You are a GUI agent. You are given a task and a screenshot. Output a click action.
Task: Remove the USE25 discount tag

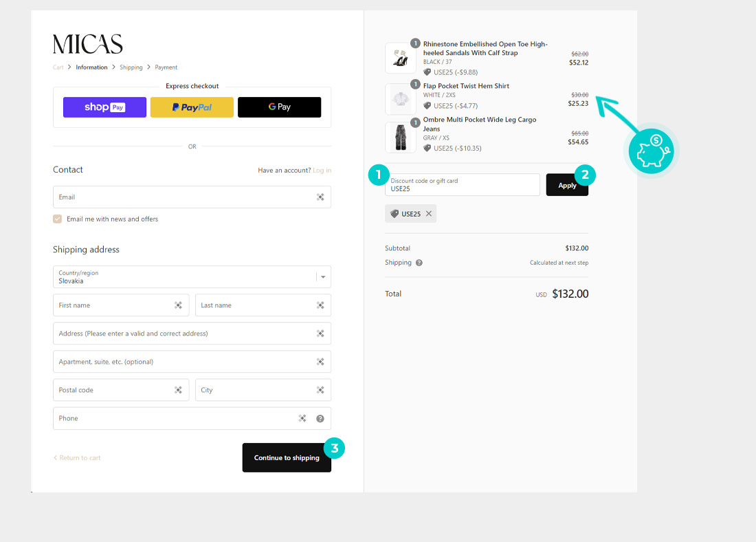429,214
